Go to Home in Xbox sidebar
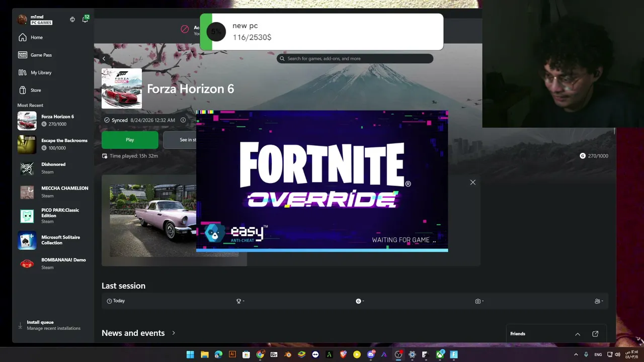 [53, 37]
